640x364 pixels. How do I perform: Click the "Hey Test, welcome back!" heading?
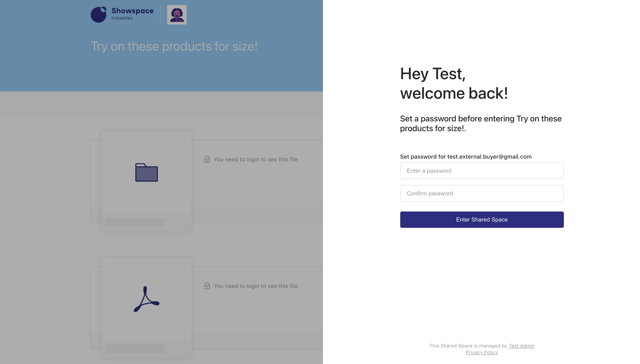click(x=454, y=83)
